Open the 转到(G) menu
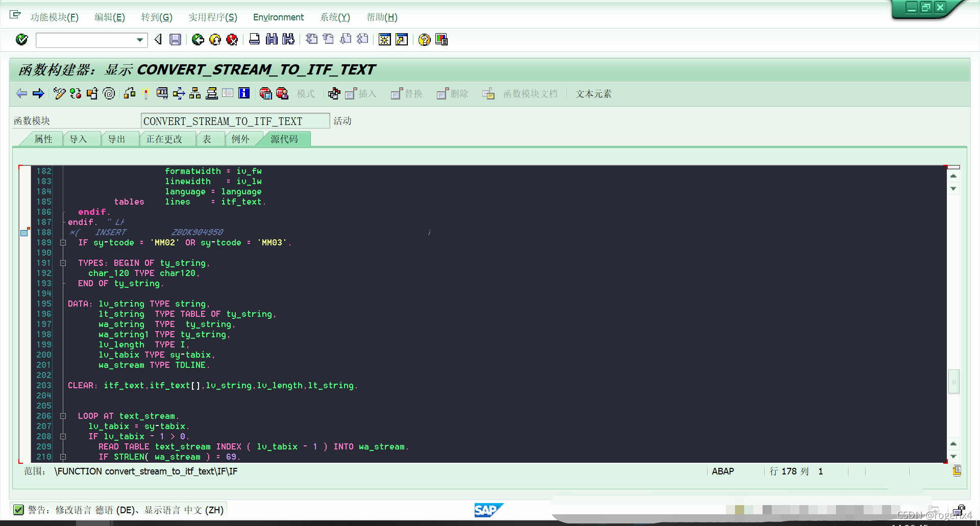 tap(157, 17)
